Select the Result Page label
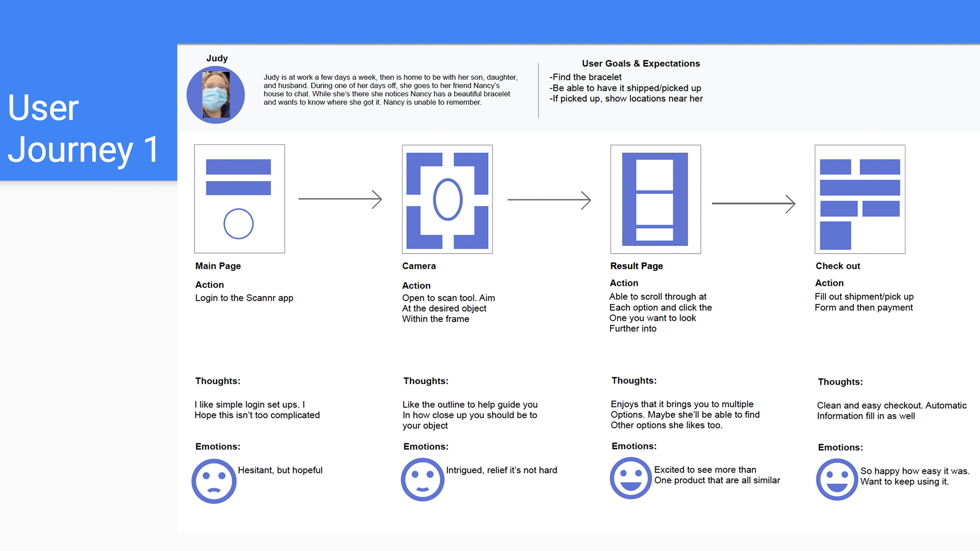 click(636, 266)
